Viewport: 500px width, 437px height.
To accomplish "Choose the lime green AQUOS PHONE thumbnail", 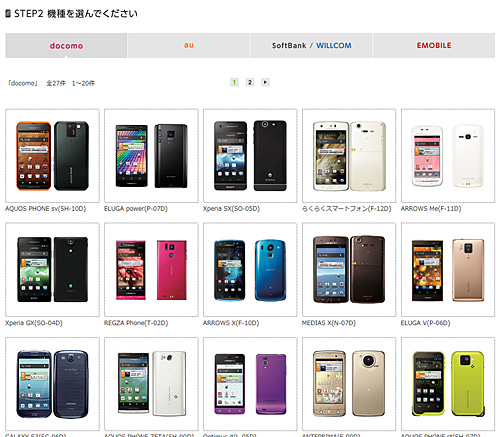I will (448, 384).
